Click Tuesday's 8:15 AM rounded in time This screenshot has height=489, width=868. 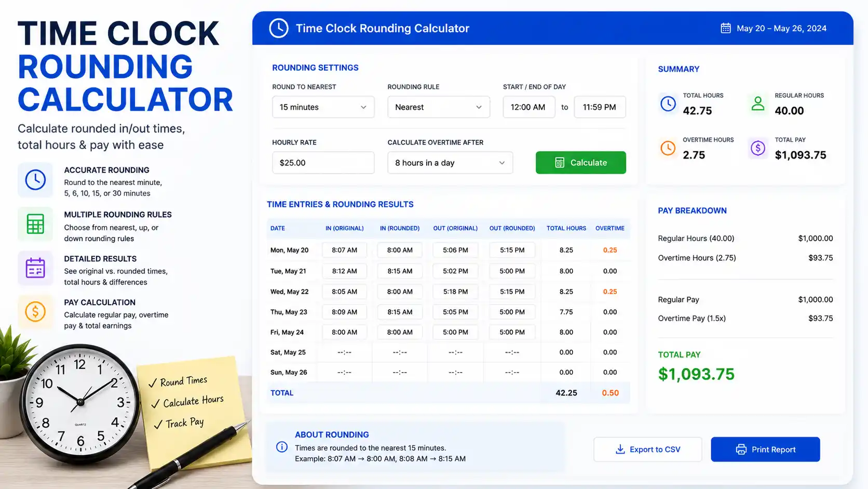pos(400,271)
